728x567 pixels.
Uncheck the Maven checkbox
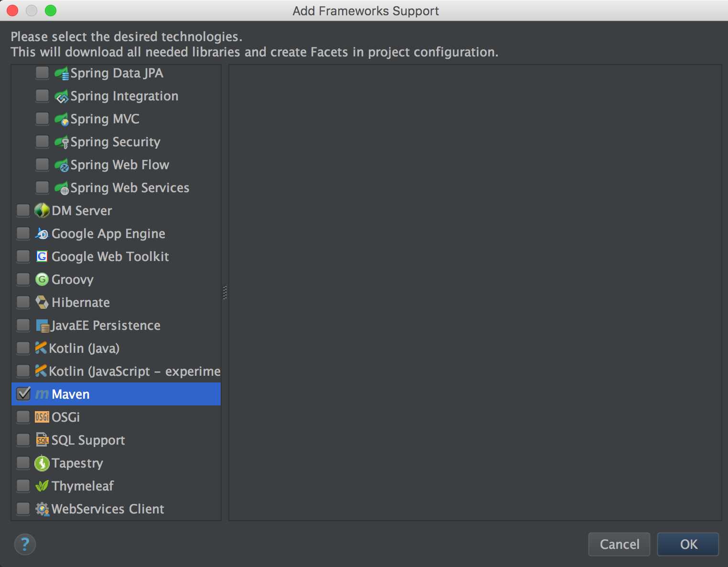pyautogui.click(x=23, y=393)
